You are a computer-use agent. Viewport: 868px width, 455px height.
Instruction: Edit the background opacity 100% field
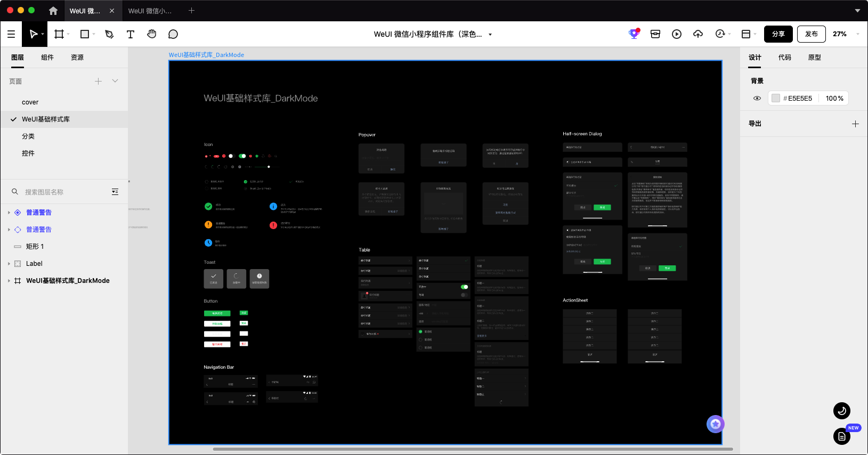(x=834, y=98)
